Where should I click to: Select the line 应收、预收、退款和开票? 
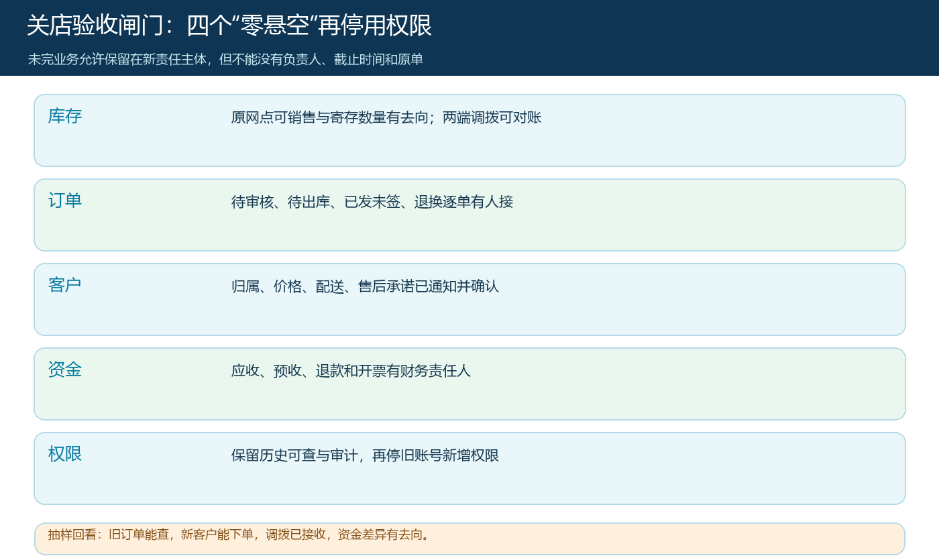351,371
